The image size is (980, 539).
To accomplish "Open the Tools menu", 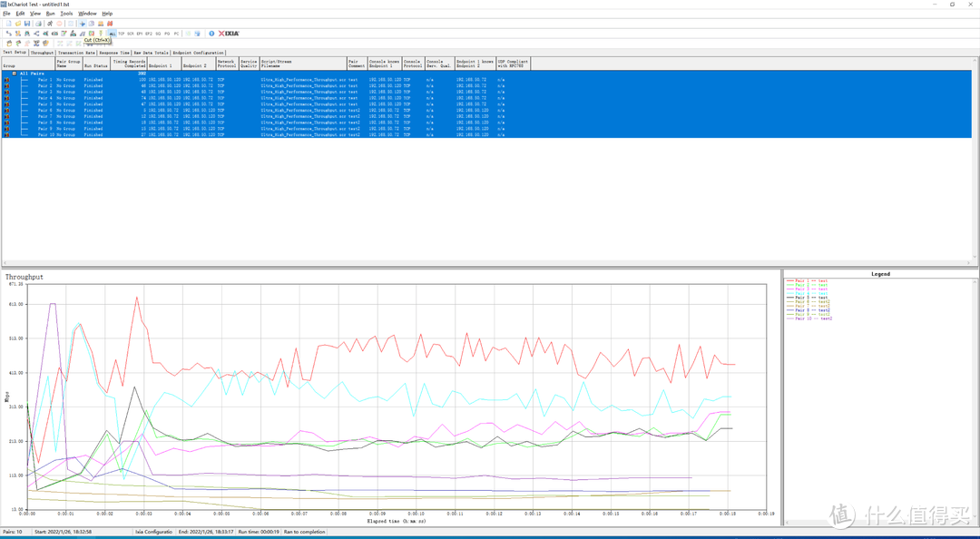I will pos(66,14).
